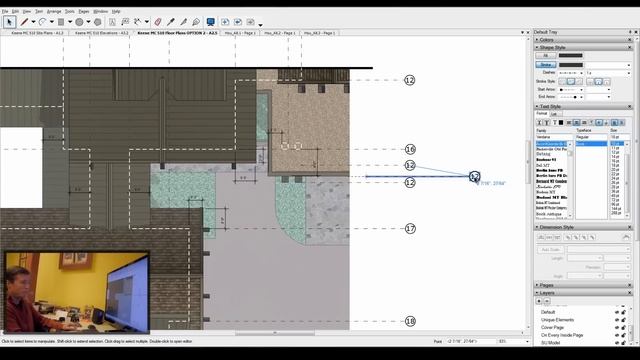Choose the Arc tool
This screenshot has height=360, width=640.
42,22
